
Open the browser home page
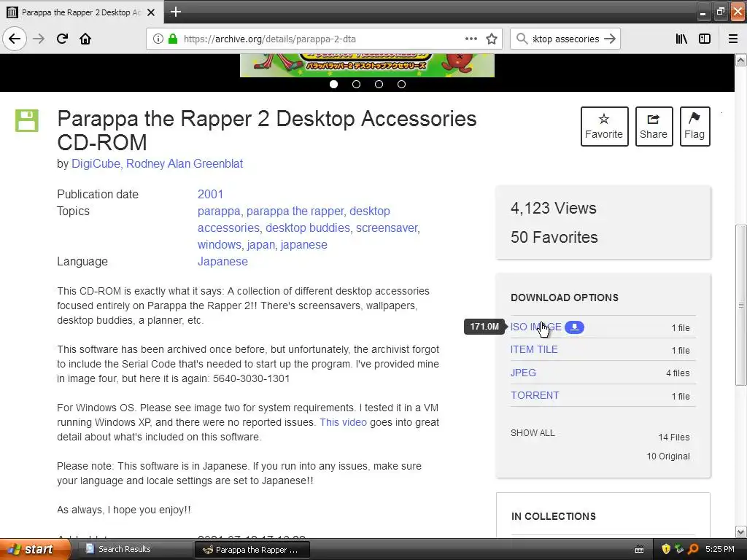[85, 39]
